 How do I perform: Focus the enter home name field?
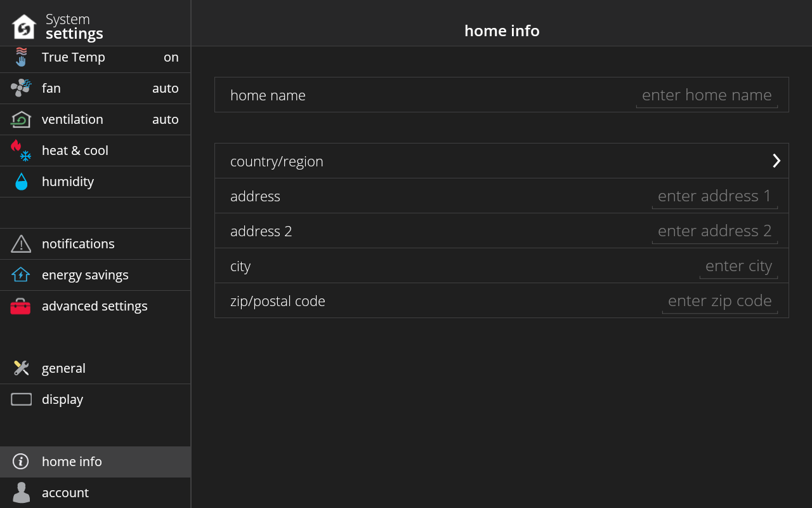click(707, 95)
